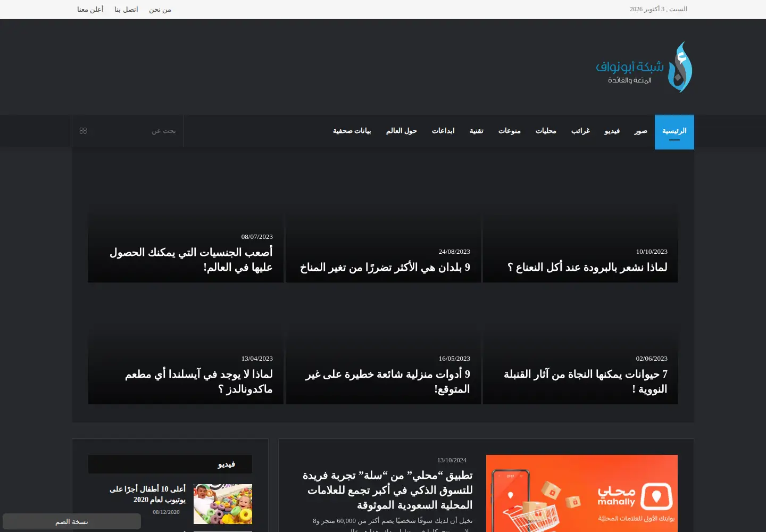Open article 7 حيوانات يمكنها النجاة من القنبلة النووية

pos(585,381)
